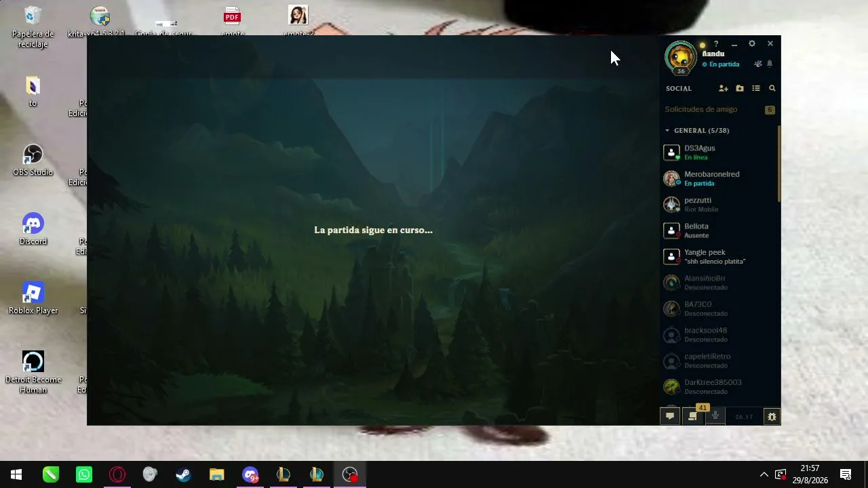Click the DS3Agus friend avatar
The image size is (868, 488).
click(671, 152)
